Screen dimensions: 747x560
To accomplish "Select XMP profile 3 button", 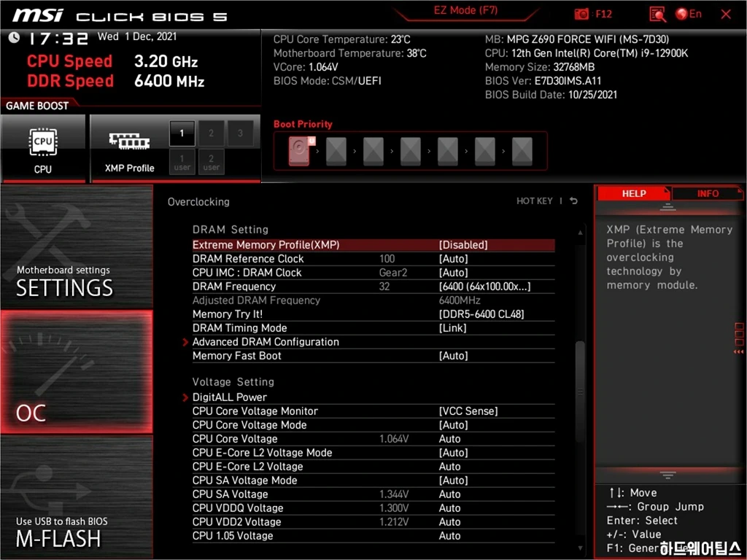I will tap(240, 133).
